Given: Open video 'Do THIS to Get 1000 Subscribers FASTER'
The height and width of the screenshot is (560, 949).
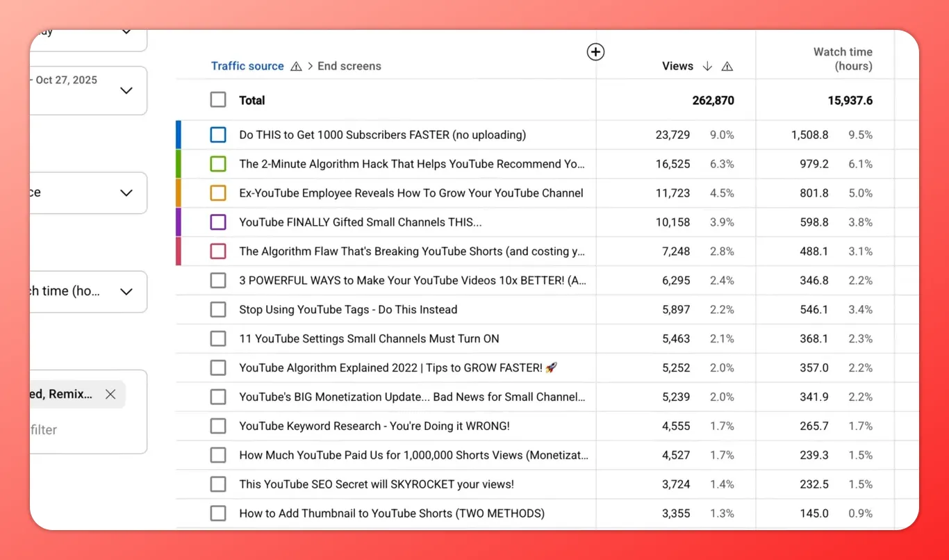Looking at the screenshot, I should click(382, 135).
